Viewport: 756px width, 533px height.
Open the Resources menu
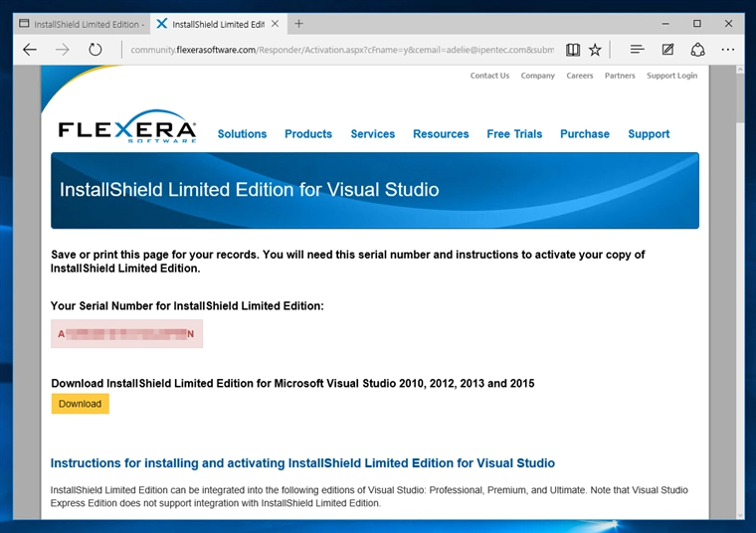point(441,134)
